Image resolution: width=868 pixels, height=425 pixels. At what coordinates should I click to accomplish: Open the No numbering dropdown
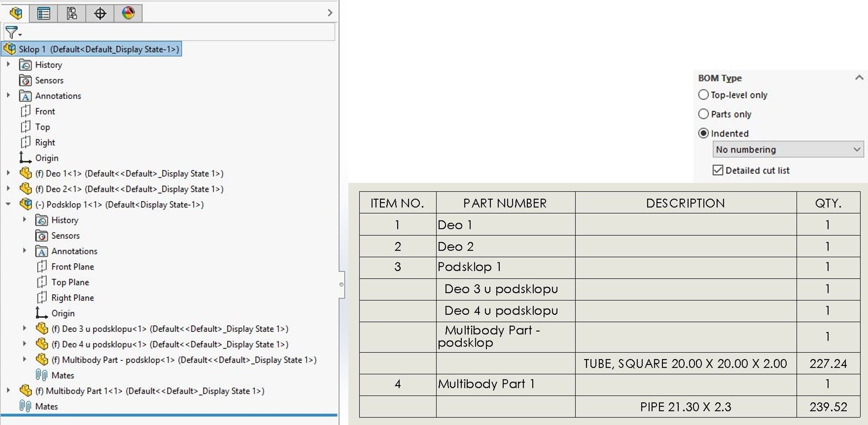coord(788,149)
